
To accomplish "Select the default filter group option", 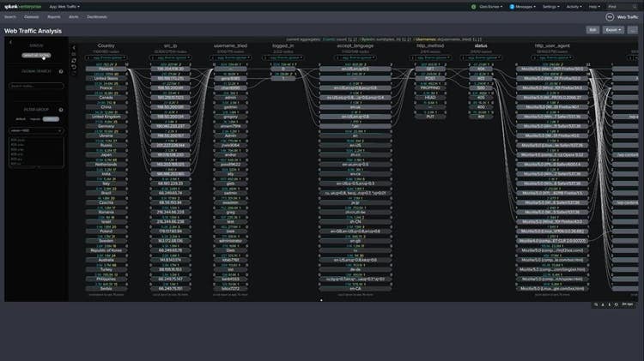I will point(21,119).
